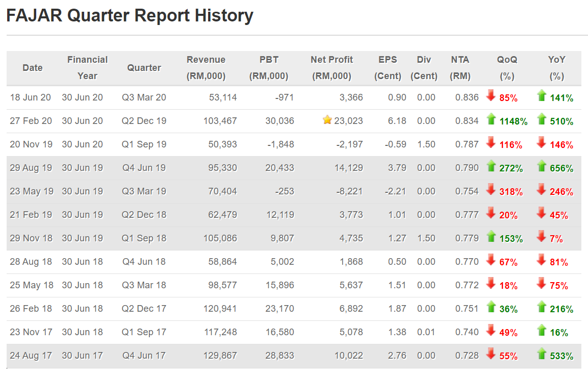Click PBT value -1,848

280,144
